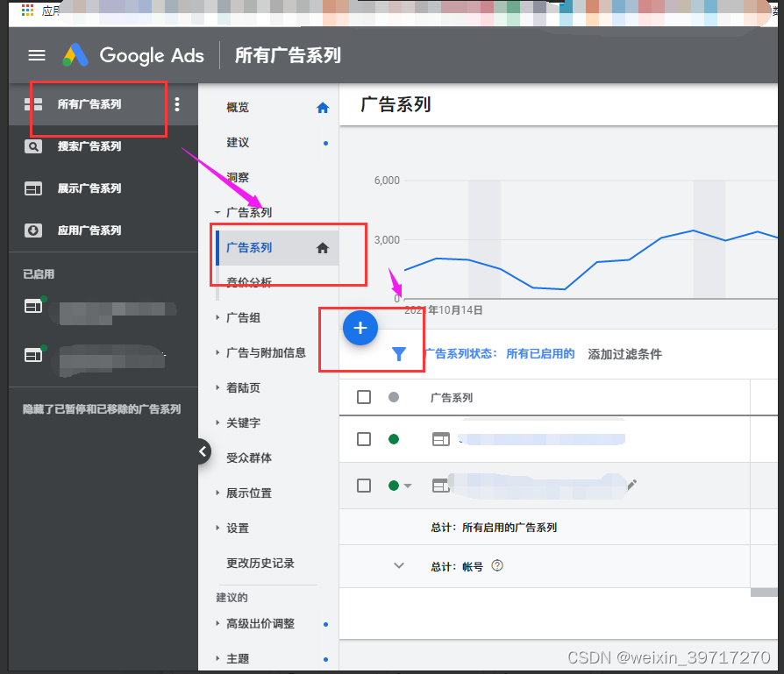Expand the 广告组 section
784x674 pixels.
pyautogui.click(x=217, y=317)
